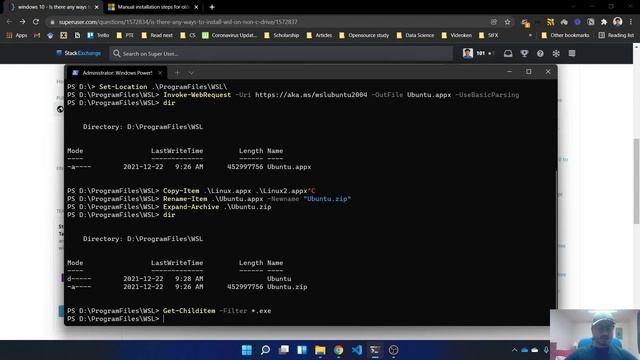Click the microphone tray icon
This screenshot has width=640, height=360.
pos(546,350)
